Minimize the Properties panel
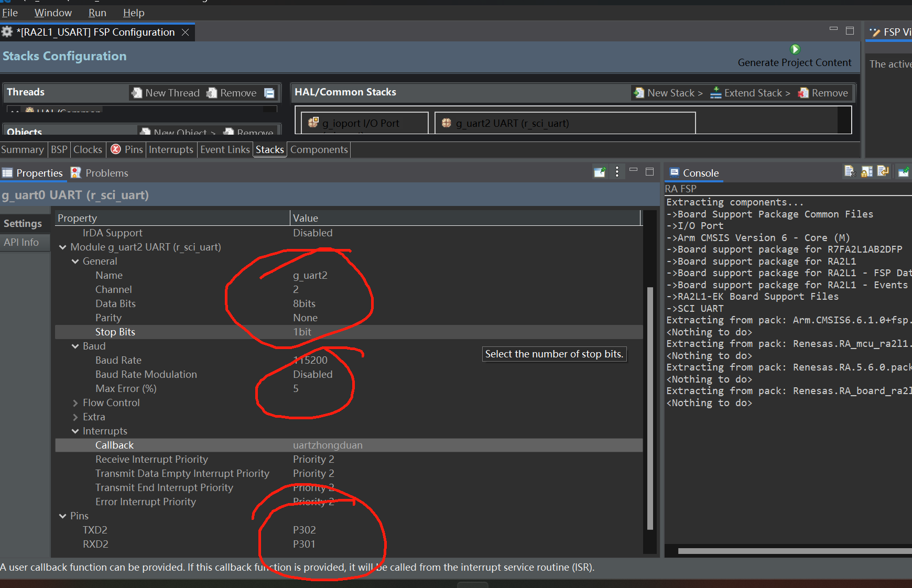This screenshot has height=588, width=912. [x=633, y=170]
